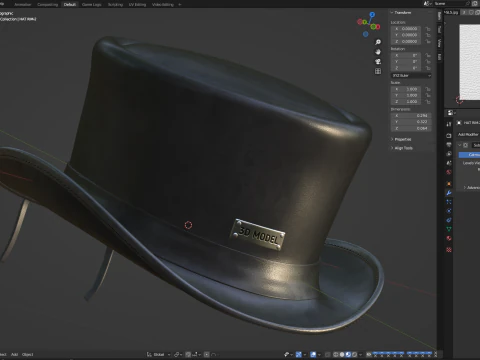Screen dimensions: 480x360
Task: Open the View tab in sidebar
Action: coord(439,43)
